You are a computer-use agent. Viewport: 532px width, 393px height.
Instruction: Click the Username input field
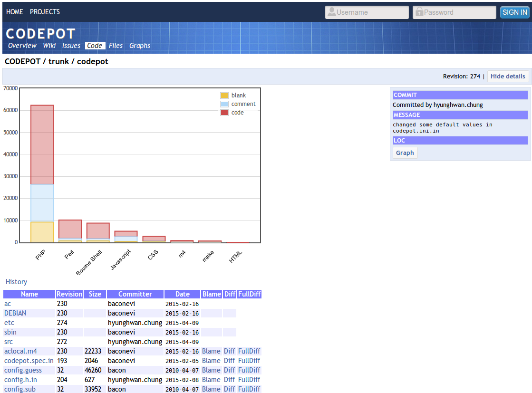366,12
